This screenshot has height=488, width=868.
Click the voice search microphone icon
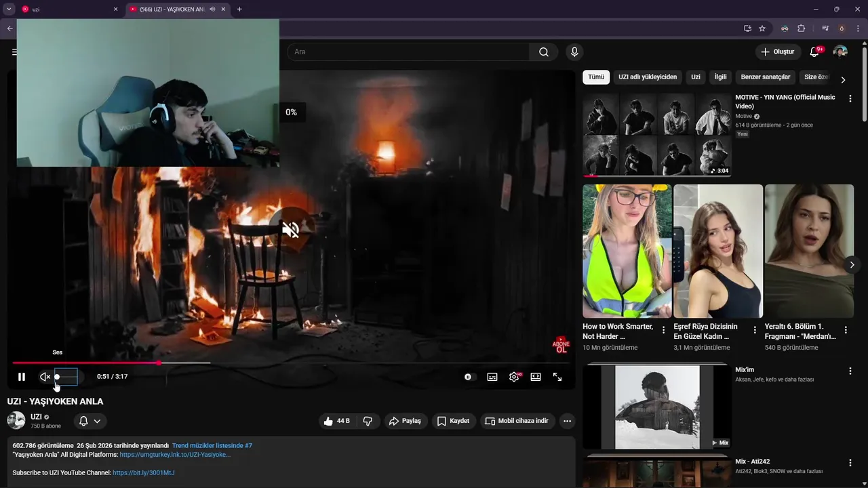pos(574,52)
